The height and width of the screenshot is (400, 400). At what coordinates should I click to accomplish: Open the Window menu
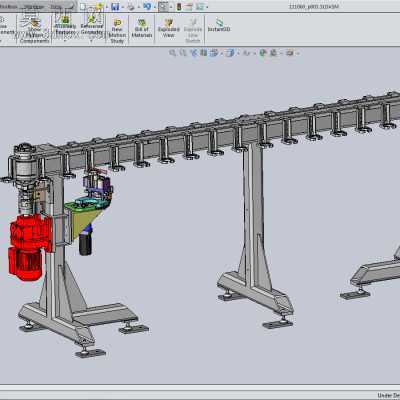pyautogui.click(x=34, y=7)
